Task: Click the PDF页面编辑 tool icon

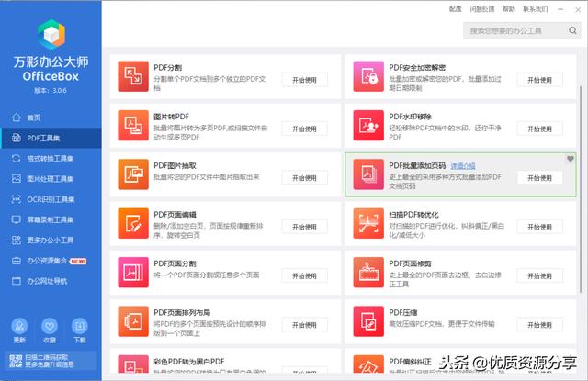Action: pos(133,223)
